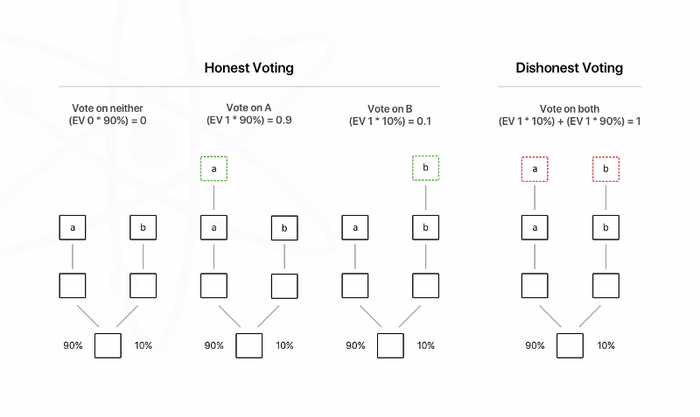Image resolution: width=700 pixels, height=417 pixels.
Task: Click the root block in Dishonest Voting tree
Action: [570, 346]
